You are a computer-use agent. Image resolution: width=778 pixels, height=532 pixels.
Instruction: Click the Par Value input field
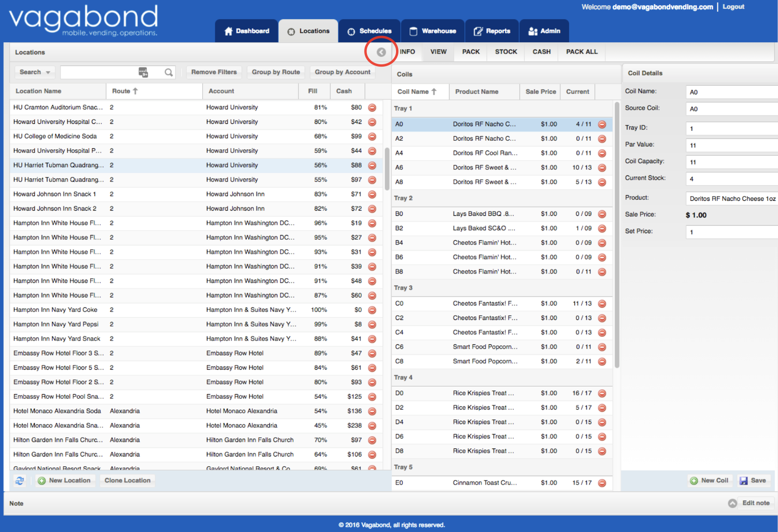coord(732,145)
